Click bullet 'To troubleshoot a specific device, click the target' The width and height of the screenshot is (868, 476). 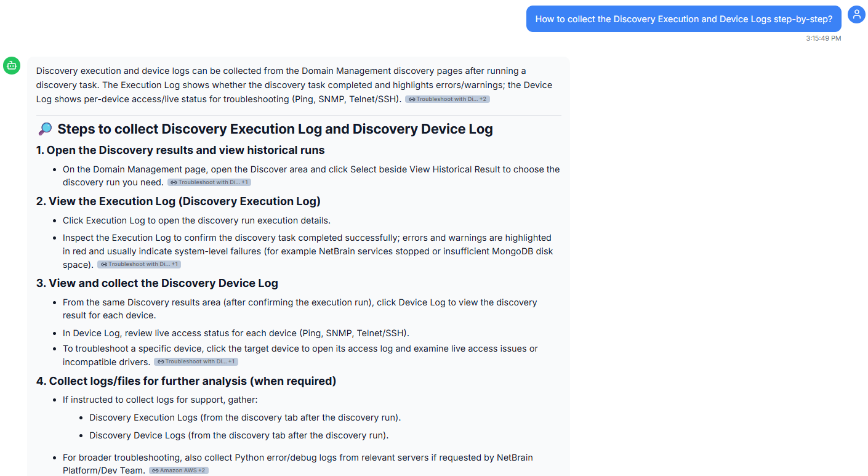pyautogui.click(x=300, y=355)
